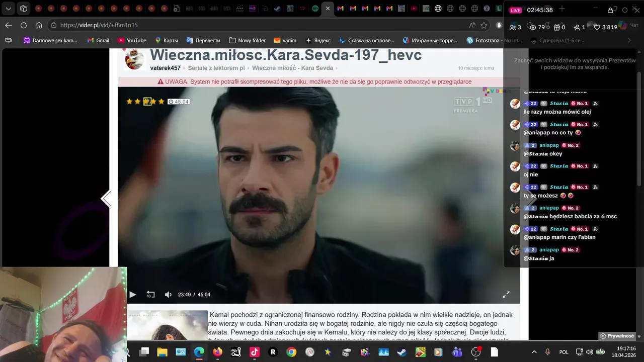Open File Explorer from taskbar
644x362 pixels.
point(162,352)
